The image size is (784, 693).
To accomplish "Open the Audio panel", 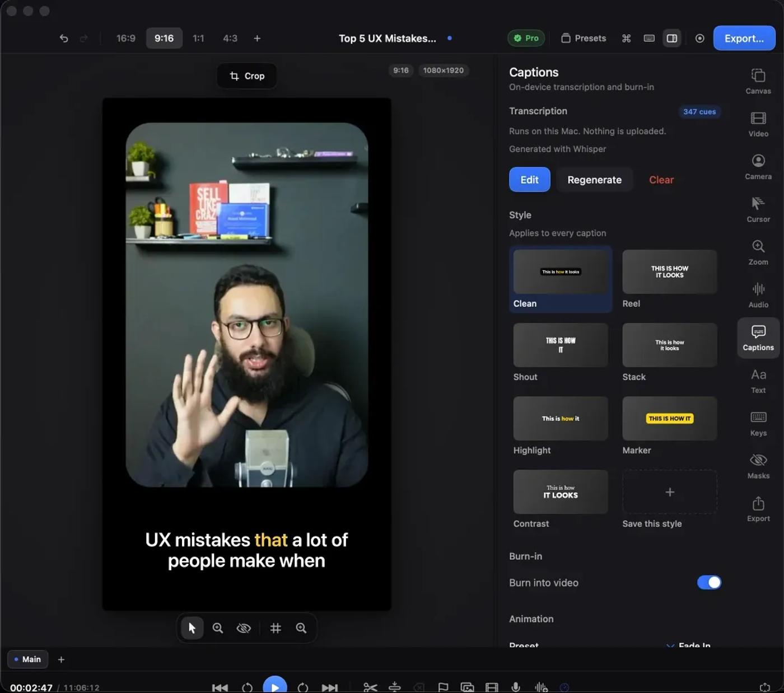I will tap(758, 295).
